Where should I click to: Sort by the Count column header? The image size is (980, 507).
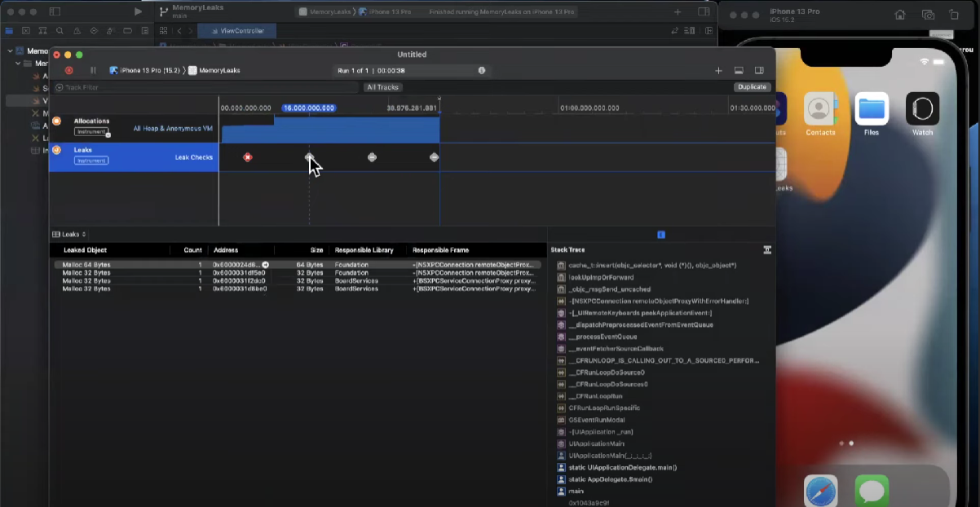(192, 250)
